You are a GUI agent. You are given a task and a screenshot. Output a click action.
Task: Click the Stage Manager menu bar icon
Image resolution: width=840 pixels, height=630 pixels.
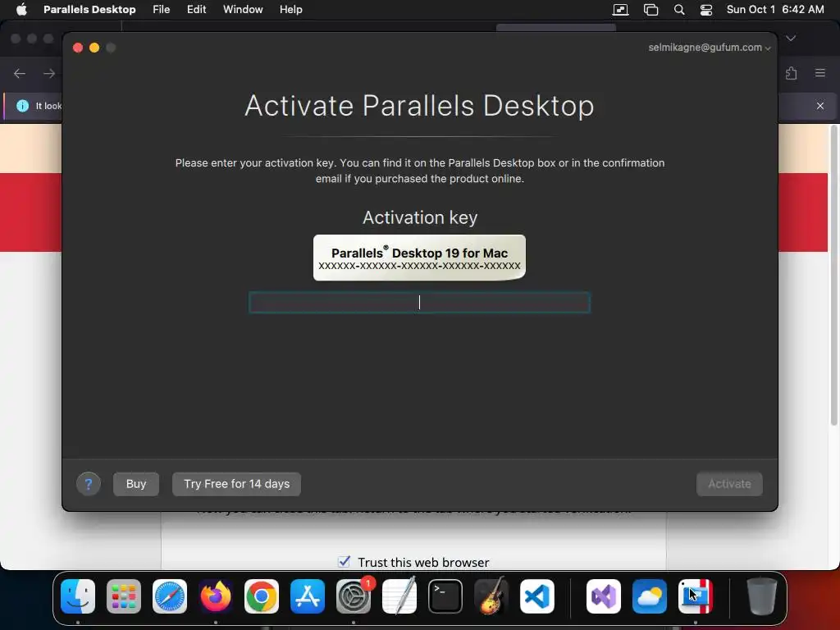click(651, 10)
